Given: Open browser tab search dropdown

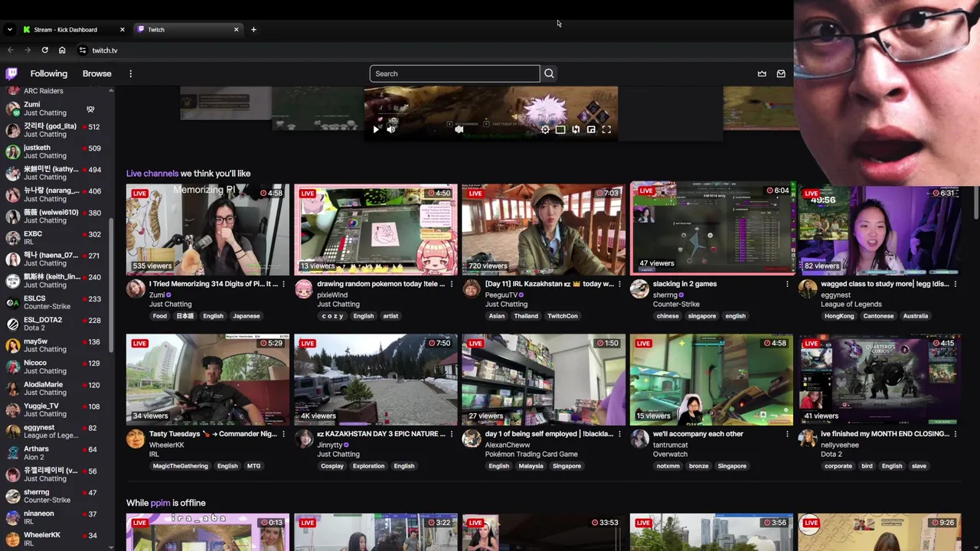Looking at the screenshot, I should [9, 30].
